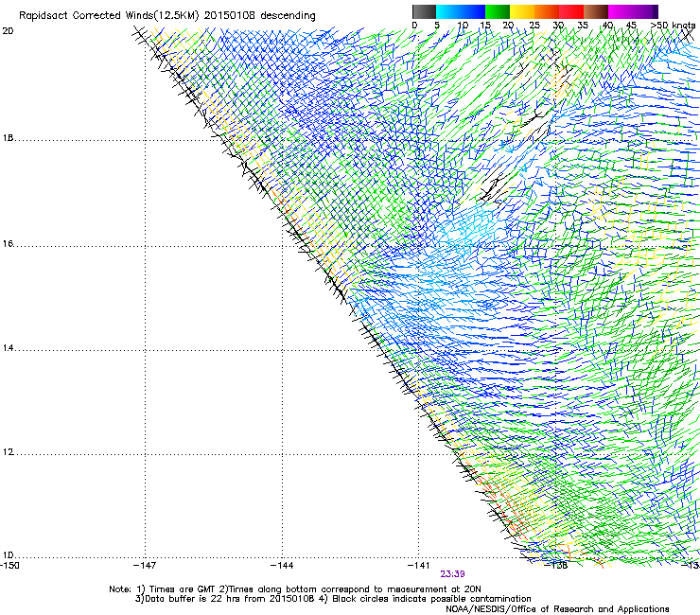
Task: Click the longitude axis label '-141'
Action: 419,566
